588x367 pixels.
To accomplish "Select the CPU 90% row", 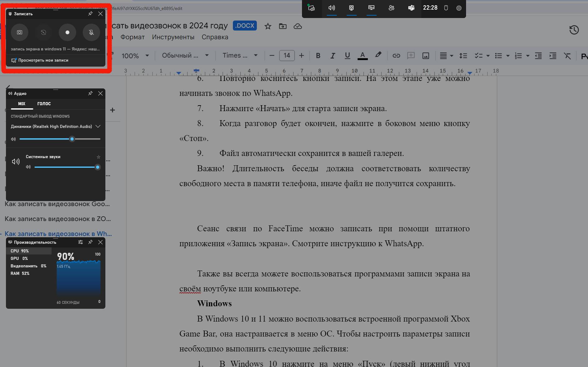I will point(29,251).
